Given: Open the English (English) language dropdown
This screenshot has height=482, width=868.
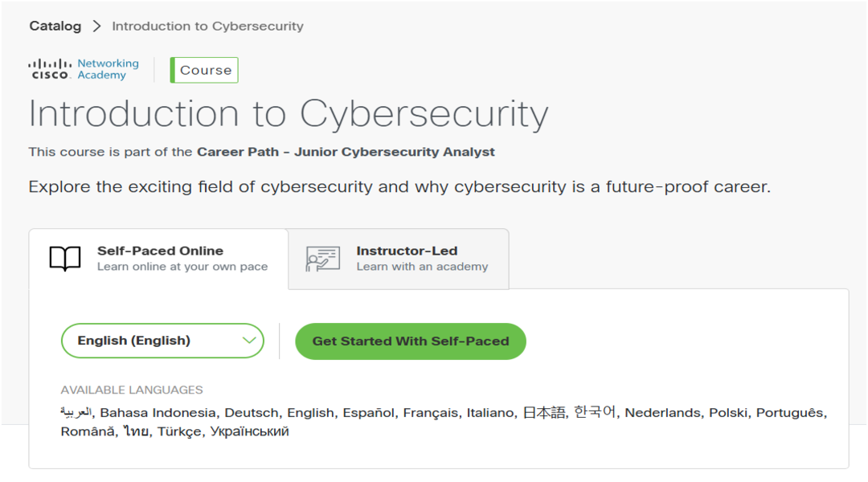Looking at the screenshot, I should pos(162,341).
